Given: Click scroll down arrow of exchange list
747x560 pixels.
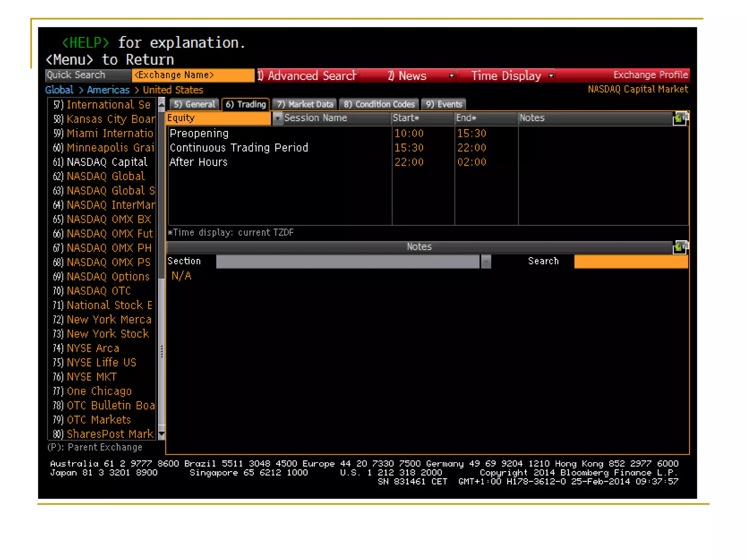Looking at the screenshot, I should pyautogui.click(x=162, y=433).
